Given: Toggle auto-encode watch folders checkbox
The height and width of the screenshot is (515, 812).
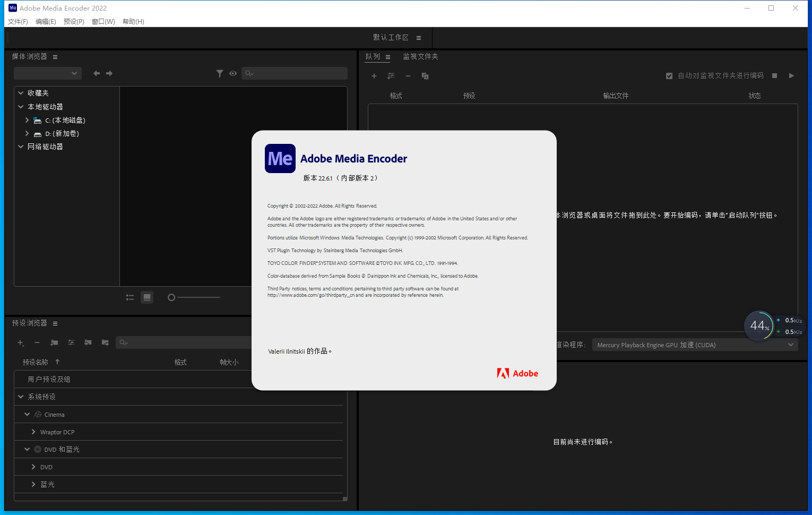Looking at the screenshot, I should pyautogui.click(x=669, y=76).
